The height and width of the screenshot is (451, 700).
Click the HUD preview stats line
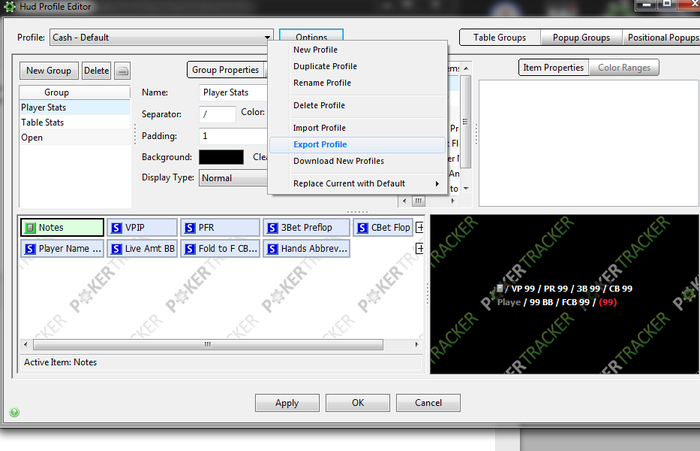(x=565, y=289)
